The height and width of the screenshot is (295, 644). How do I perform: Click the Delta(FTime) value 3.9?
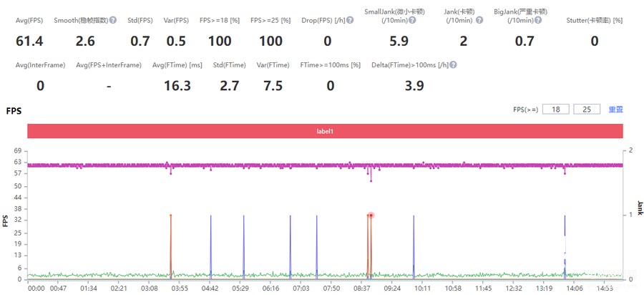point(414,86)
